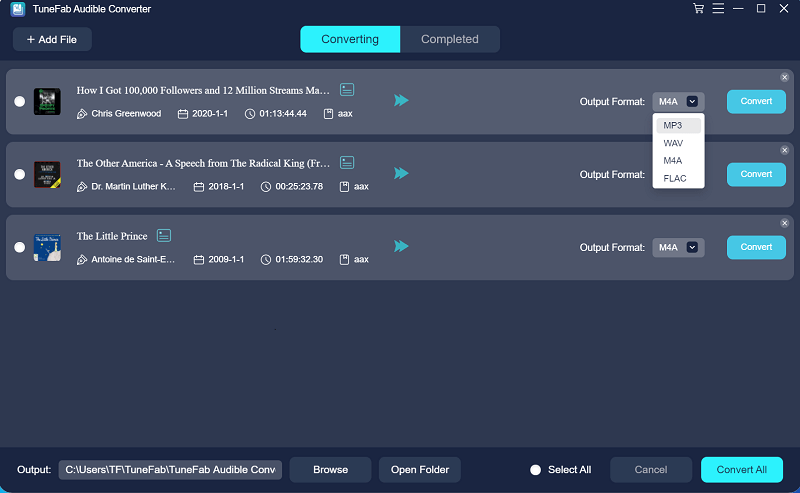The image size is (800, 493).
Task: Click tag editor icon beside The Other America
Action: click(347, 162)
